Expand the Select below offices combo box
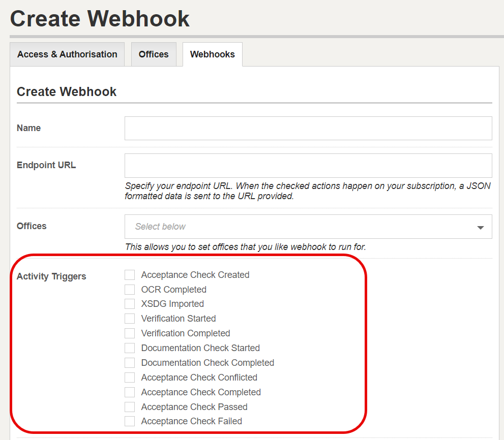The image size is (504, 440). tap(308, 227)
